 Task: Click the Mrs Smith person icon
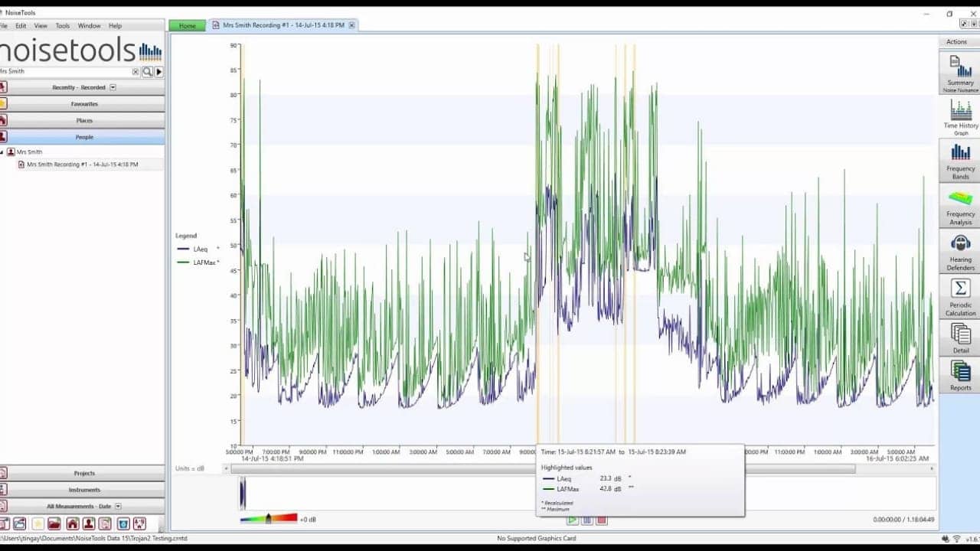tap(11, 152)
